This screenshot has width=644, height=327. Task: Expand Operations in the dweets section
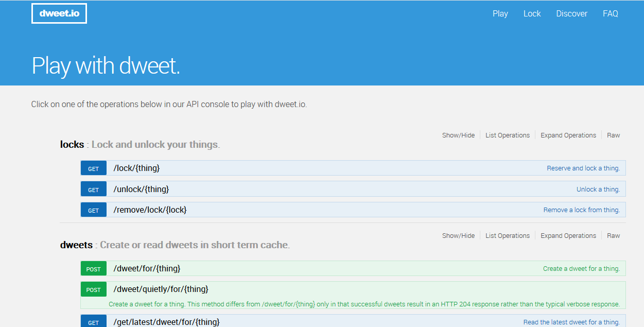[x=568, y=236]
